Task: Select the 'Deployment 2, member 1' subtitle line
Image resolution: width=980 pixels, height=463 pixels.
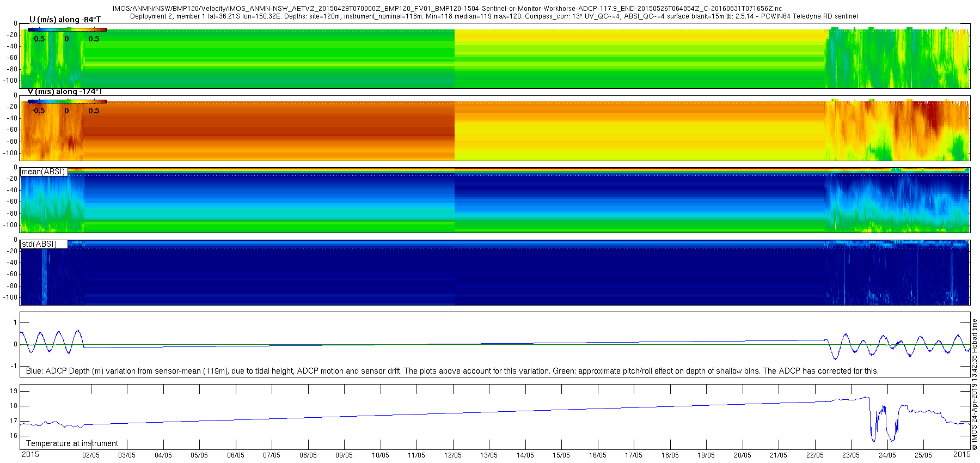Action: click(494, 16)
